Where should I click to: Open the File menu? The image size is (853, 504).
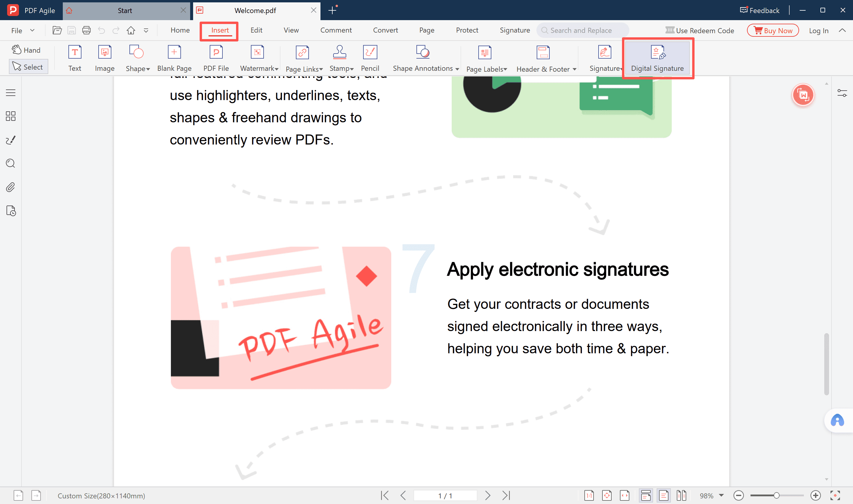[x=23, y=31]
